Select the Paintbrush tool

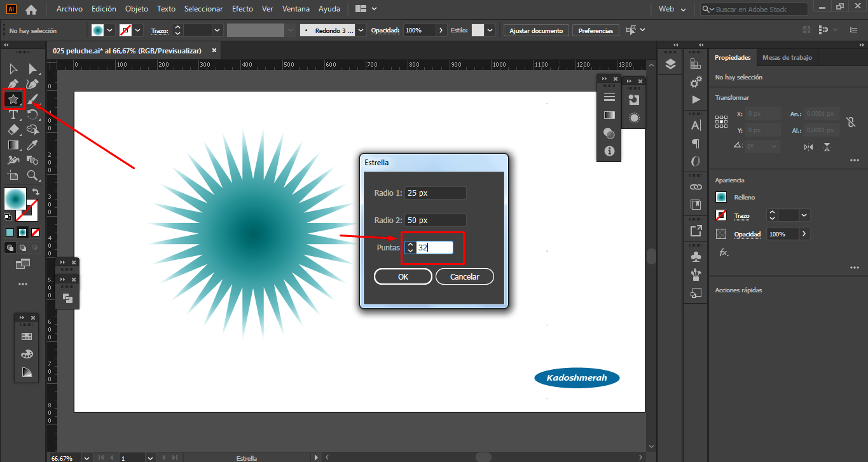tap(32, 99)
